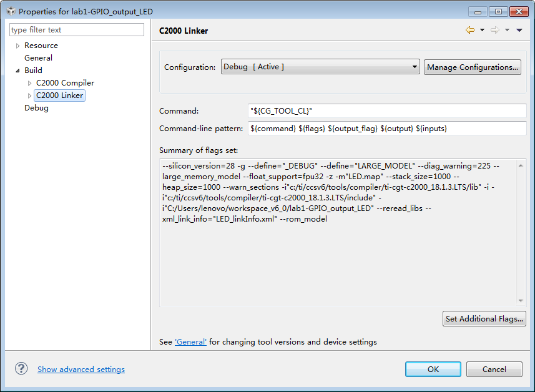Open the view menu triangle icon
Image resolution: width=535 pixels, height=392 pixels.
coord(519,31)
